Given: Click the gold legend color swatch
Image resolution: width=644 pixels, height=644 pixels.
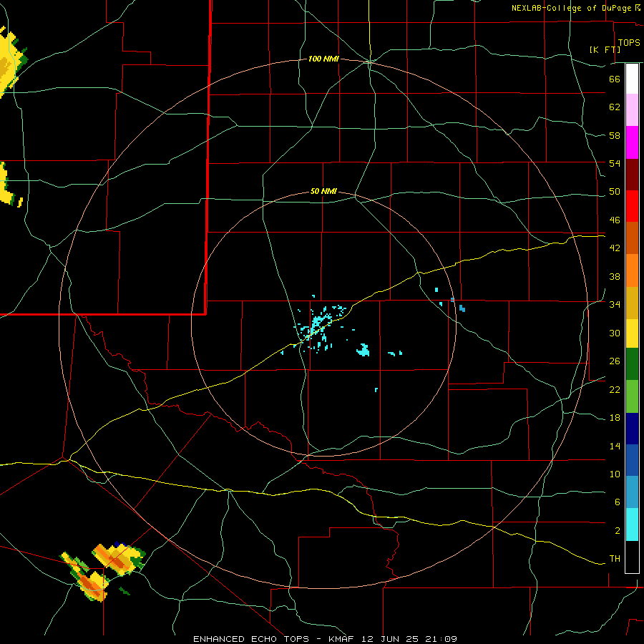Looking at the screenshot, I should pos(632,303).
